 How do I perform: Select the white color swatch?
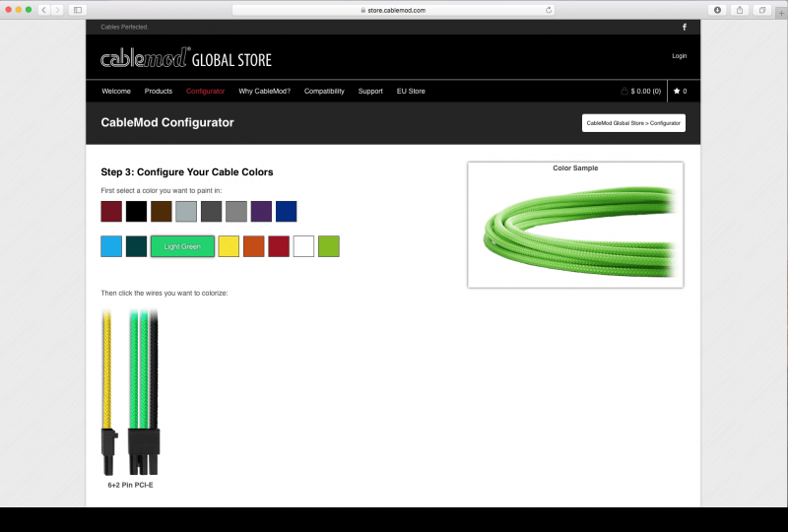pyautogui.click(x=303, y=246)
